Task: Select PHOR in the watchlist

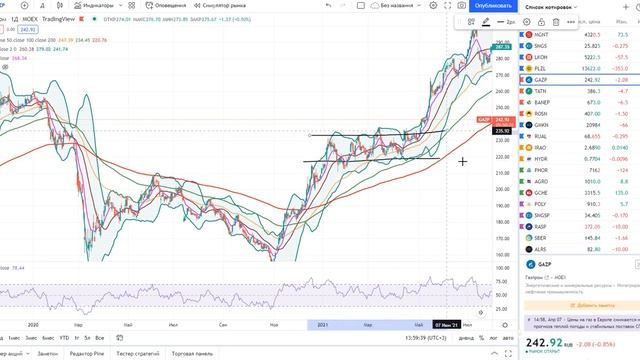Action: [580, 170]
